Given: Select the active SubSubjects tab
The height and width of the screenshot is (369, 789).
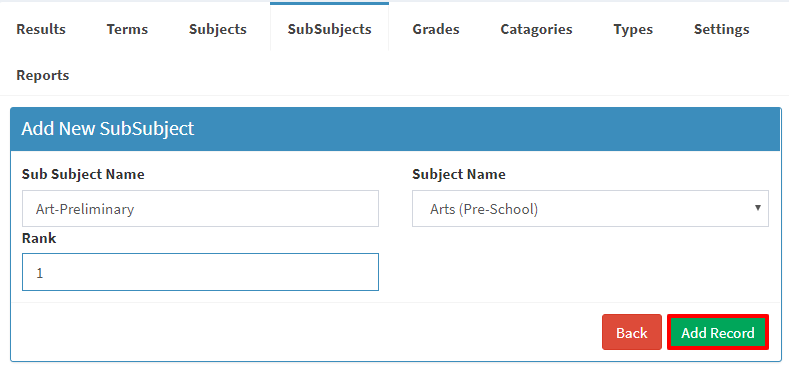Looking at the screenshot, I should (330, 28).
